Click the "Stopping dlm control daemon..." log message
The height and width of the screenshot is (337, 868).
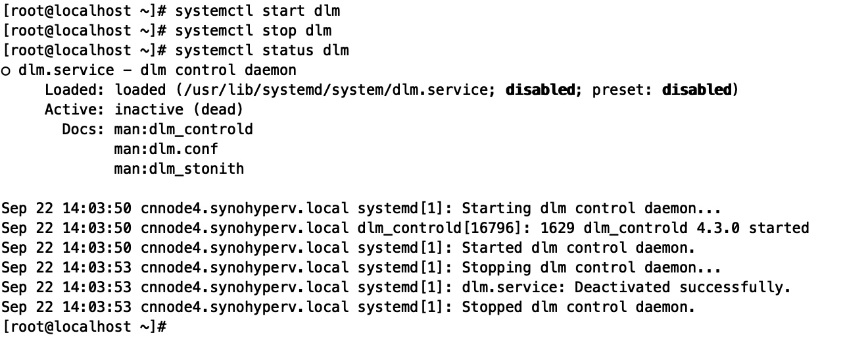[x=591, y=268]
